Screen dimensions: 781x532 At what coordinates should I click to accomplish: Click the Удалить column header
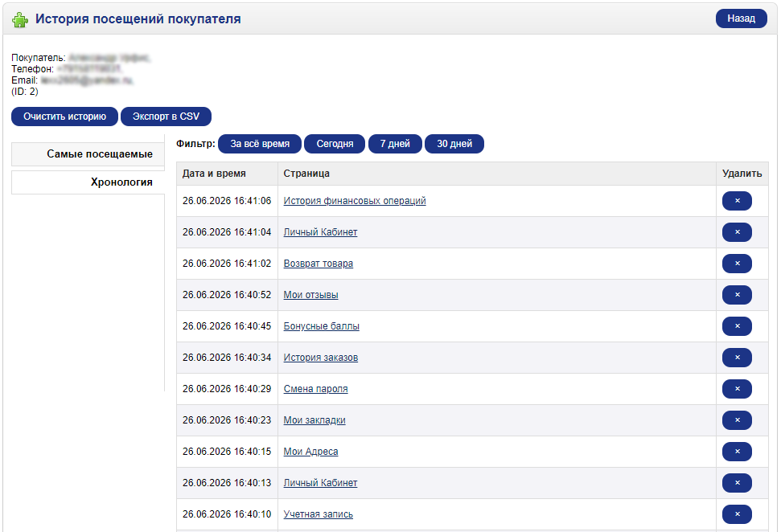point(742,174)
